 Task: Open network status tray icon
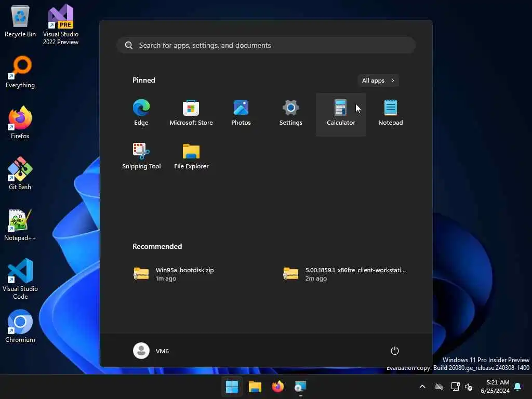pos(455,387)
